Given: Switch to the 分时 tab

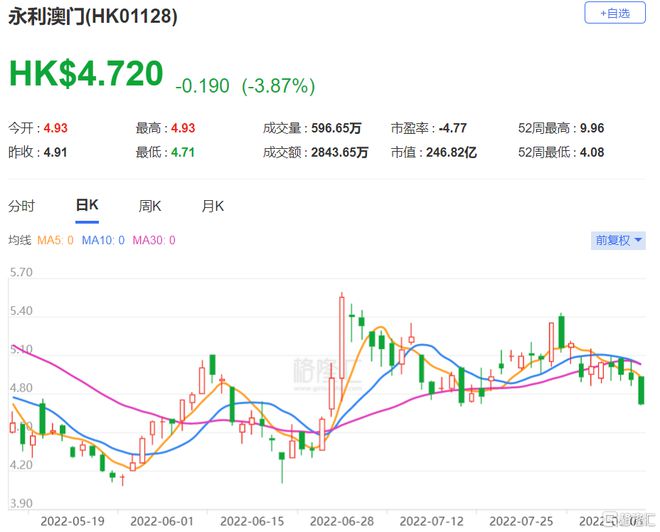Looking at the screenshot, I should (x=21, y=206).
